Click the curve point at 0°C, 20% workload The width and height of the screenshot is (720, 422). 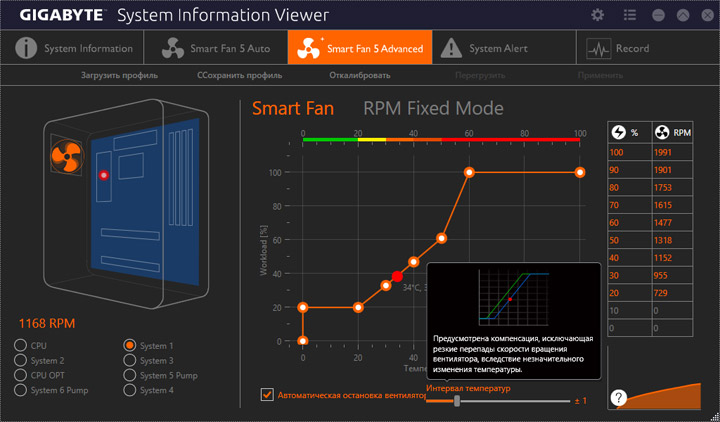[303, 307]
